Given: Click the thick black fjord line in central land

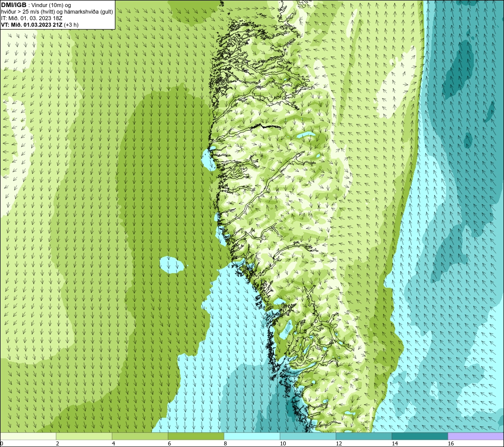Looking at the screenshot, I should pos(266,126).
